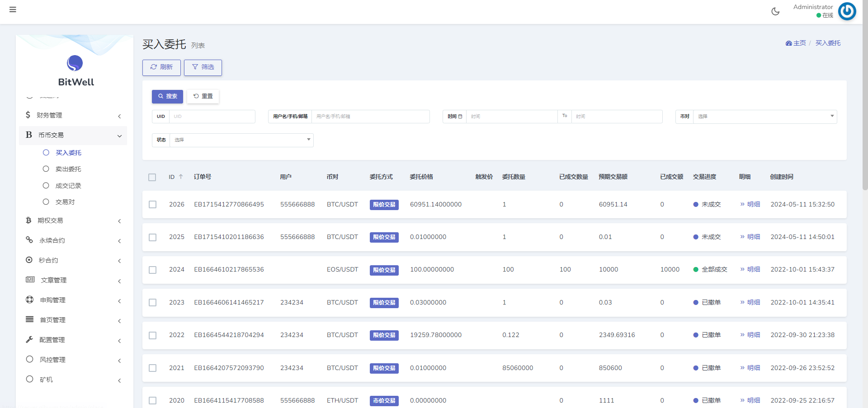This screenshot has height=408, width=868.
Task: Expand the 期权交易 sidebar menu
Action: click(72, 220)
